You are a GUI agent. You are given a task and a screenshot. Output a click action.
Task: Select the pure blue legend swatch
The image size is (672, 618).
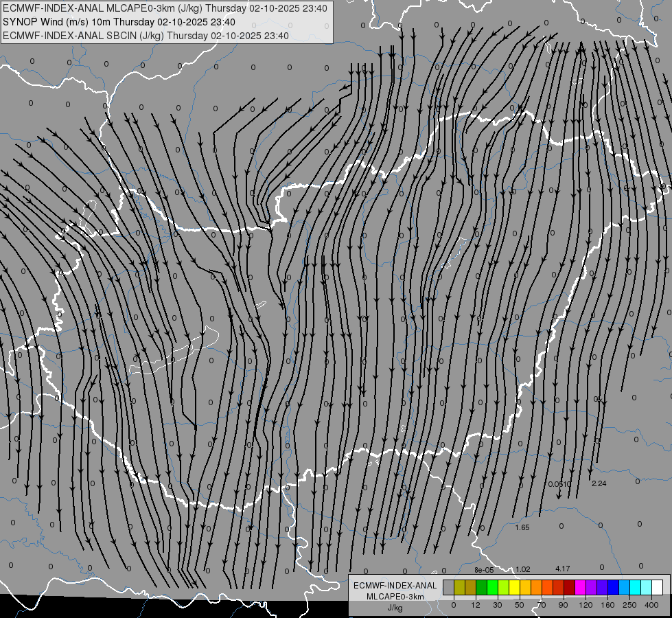coord(613,587)
